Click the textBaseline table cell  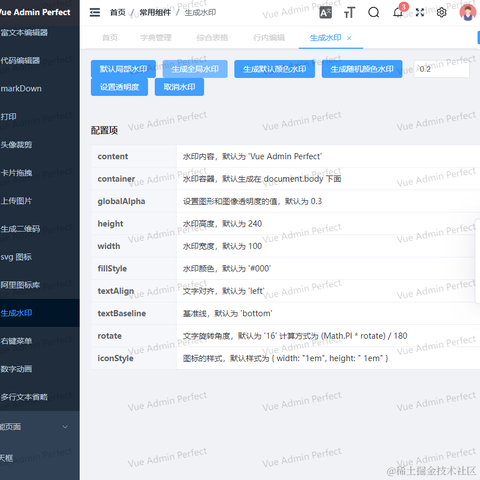(x=134, y=313)
